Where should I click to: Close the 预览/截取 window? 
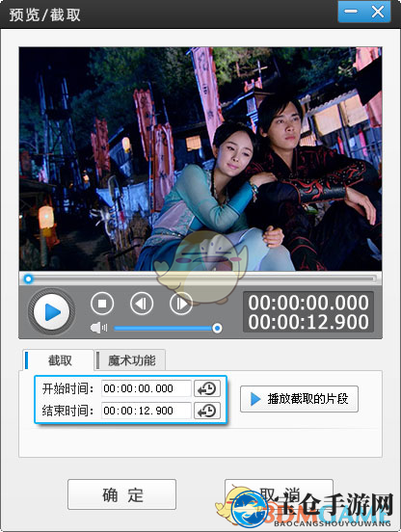[378, 12]
